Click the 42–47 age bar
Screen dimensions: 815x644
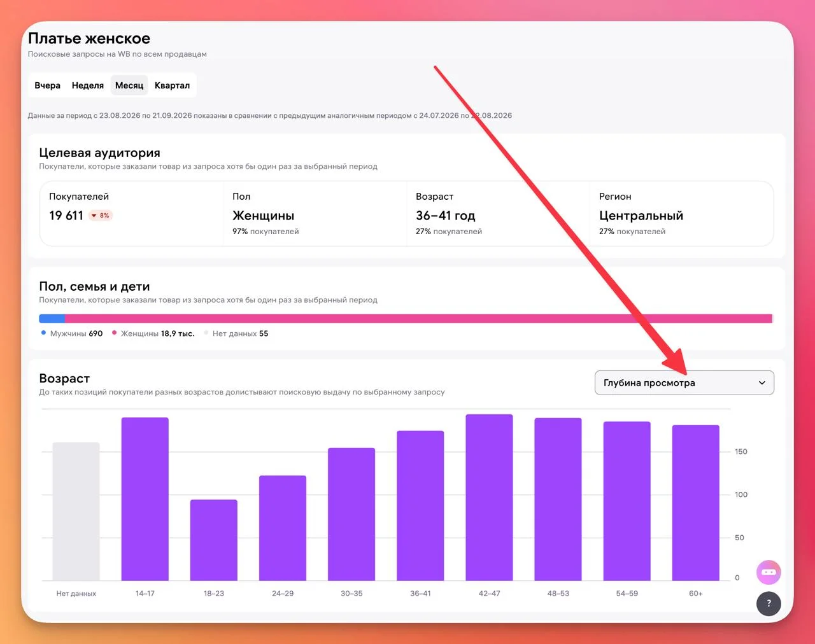click(489, 498)
